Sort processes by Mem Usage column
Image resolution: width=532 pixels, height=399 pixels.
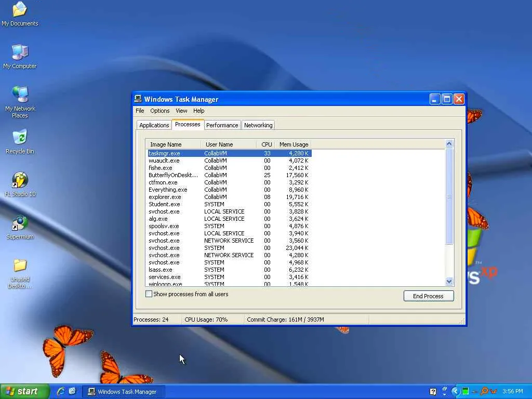tap(294, 144)
